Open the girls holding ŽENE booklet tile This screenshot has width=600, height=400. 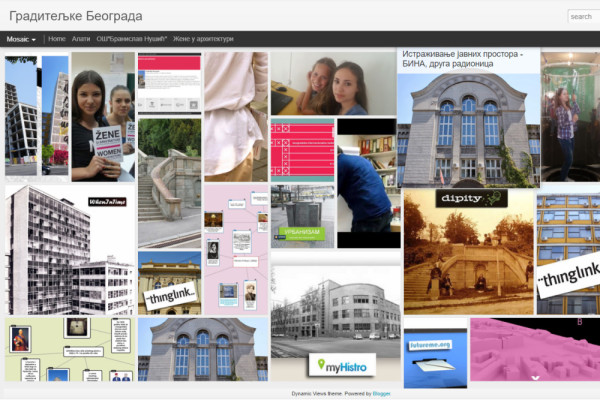click(103, 117)
